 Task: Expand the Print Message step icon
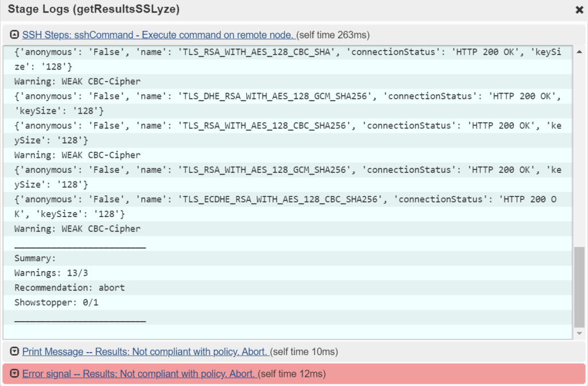14,352
